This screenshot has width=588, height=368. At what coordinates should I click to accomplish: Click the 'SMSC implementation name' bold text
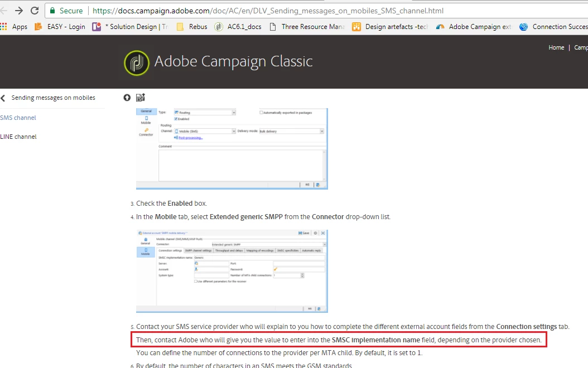click(x=376, y=340)
